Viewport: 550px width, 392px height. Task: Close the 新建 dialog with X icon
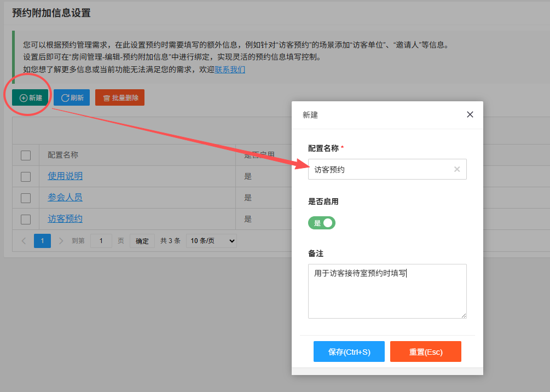[470, 115]
